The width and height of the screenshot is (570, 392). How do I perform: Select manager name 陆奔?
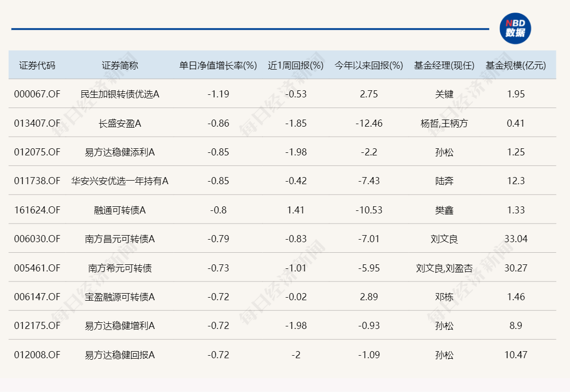coord(444,181)
